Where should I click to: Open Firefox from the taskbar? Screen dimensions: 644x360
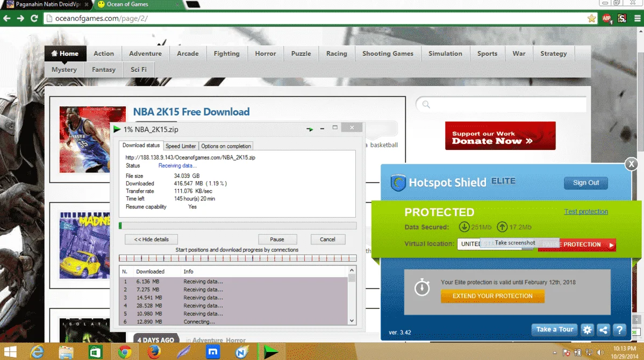154,352
